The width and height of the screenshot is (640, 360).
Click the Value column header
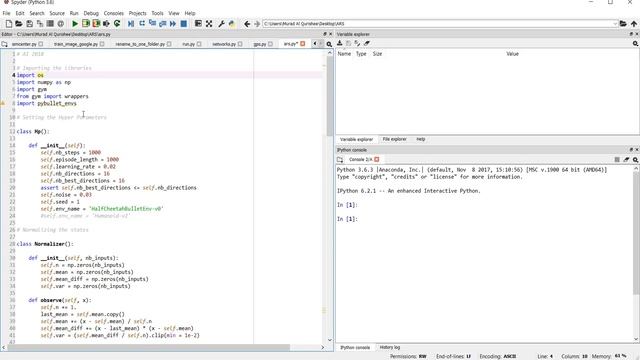coord(512,54)
